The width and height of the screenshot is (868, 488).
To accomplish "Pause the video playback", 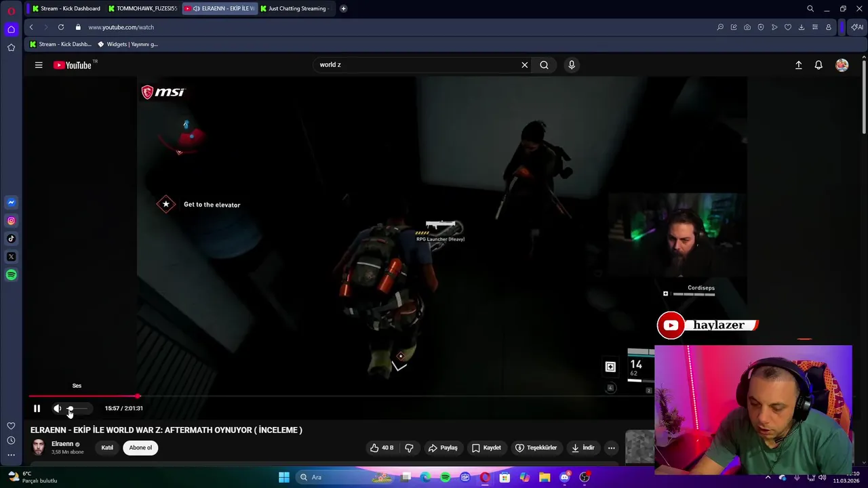I will pyautogui.click(x=37, y=408).
